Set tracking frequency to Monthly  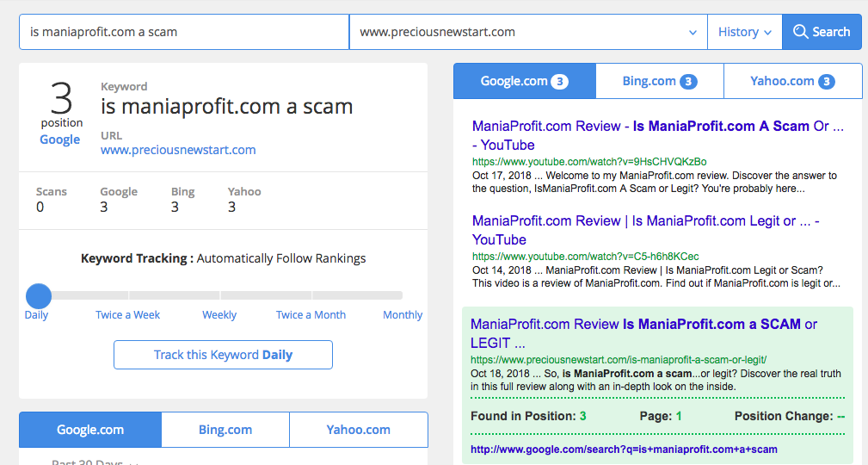click(403, 315)
